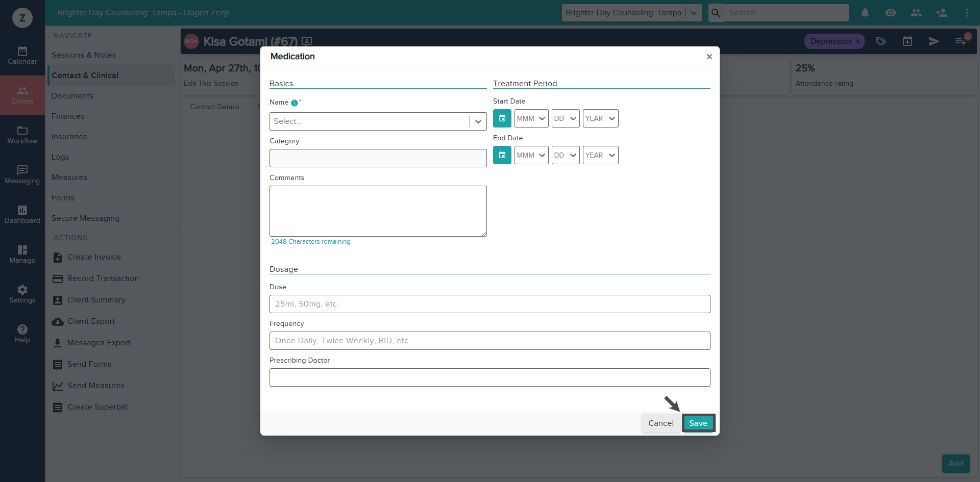Expand the End Date day dropdown
The width and height of the screenshot is (980, 482).
pos(566,155)
